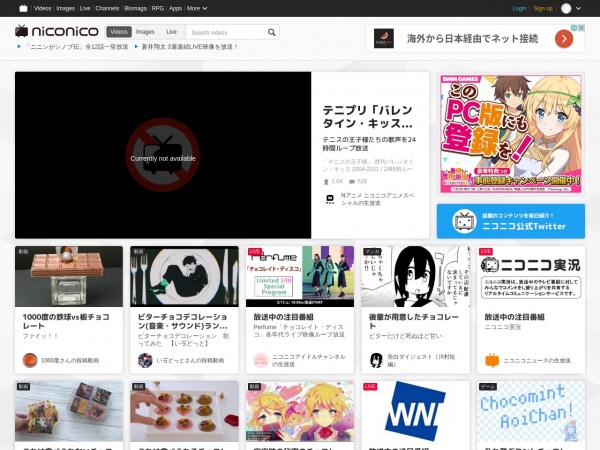Click the Login link
Image resolution: width=600 pixels, height=450 pixels.
click(x=519, y=8)
